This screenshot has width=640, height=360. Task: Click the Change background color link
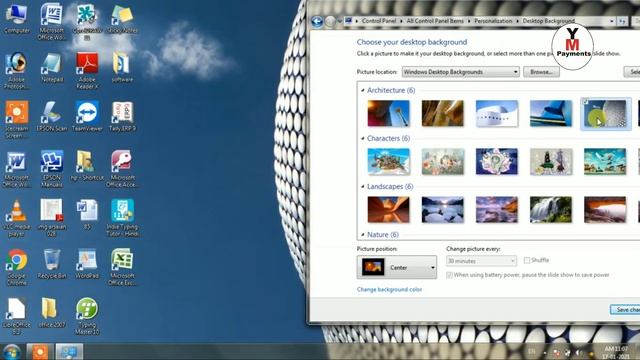(x=389, y=289)
